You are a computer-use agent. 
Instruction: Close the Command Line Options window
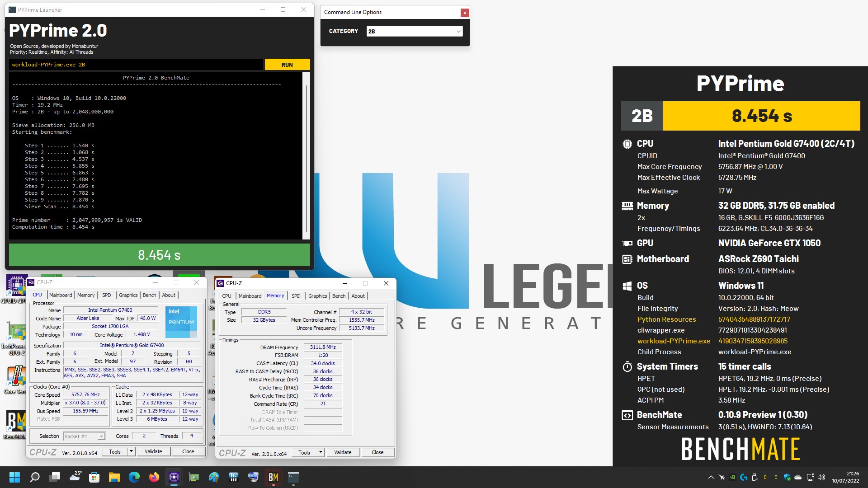[464, 13]
